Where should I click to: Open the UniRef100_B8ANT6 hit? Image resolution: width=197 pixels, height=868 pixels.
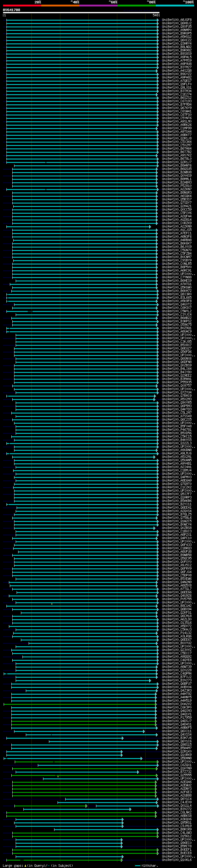[x=177, y=165]
